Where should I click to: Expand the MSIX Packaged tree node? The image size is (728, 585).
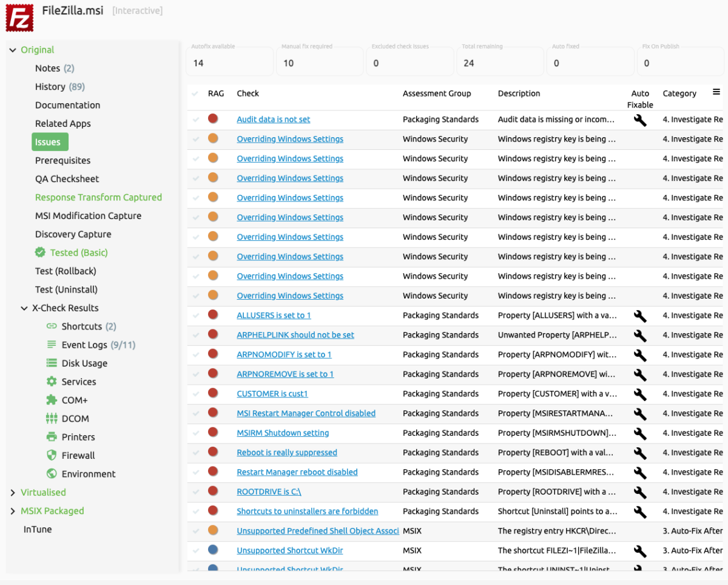click(13, 511)
